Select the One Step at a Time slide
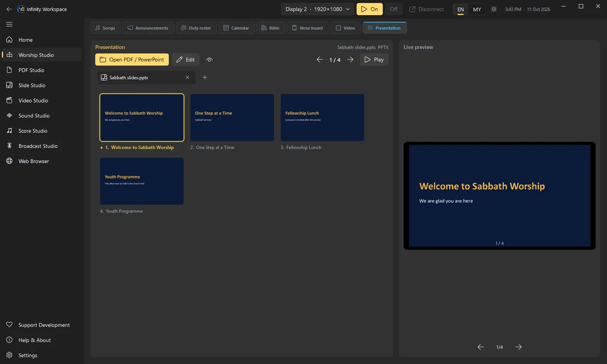The image size is (607, 364). tap(232, 117)
